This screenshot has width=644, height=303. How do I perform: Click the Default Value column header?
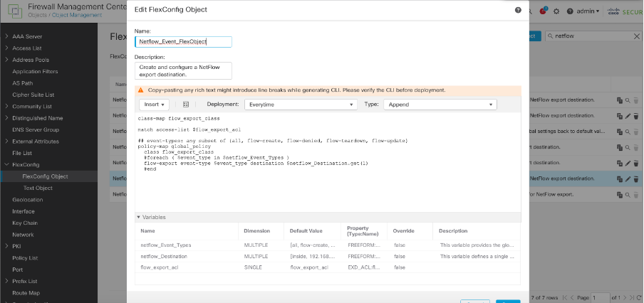[x=306, y=231]
